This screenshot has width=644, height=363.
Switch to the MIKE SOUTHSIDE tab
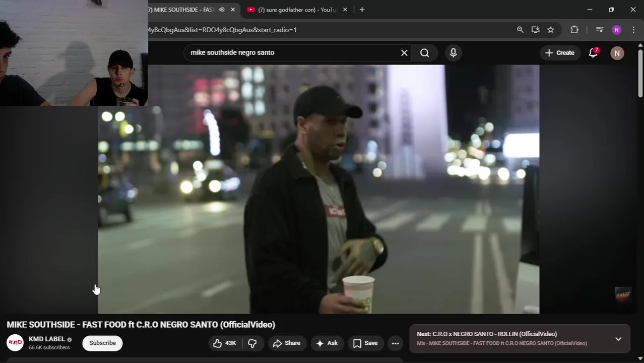pyautogui.click(x=184, y=10)
